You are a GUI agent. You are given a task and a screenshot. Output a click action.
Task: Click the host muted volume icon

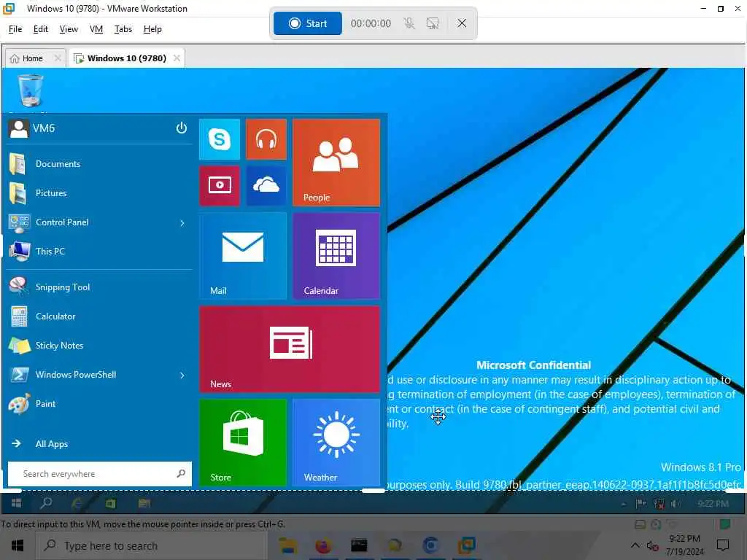[652, 546]
